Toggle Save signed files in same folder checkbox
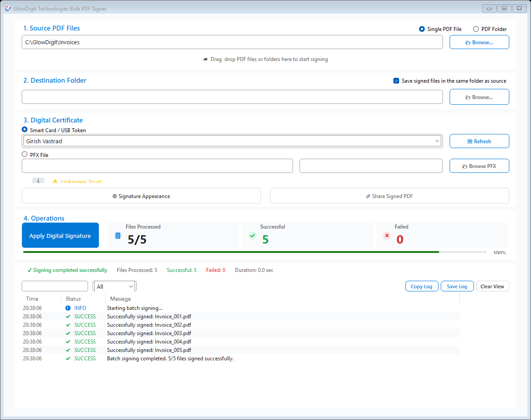The height and width of the screenshot is (420, 531). 396,81
